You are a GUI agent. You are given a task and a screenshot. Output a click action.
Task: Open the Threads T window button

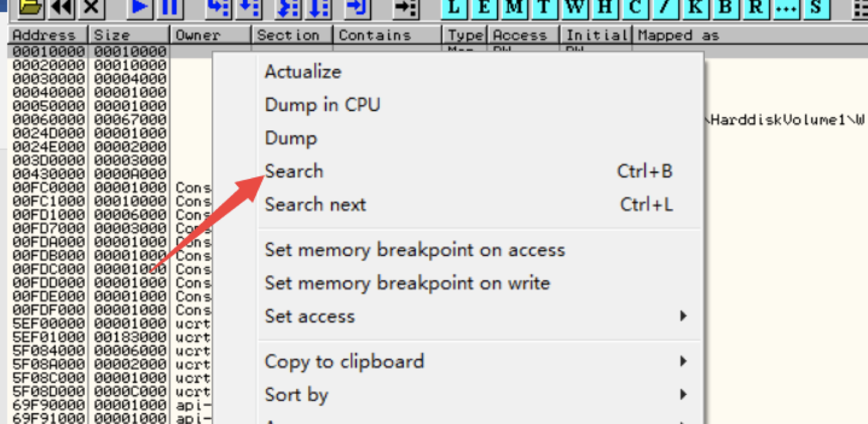[x=544, y=9]
